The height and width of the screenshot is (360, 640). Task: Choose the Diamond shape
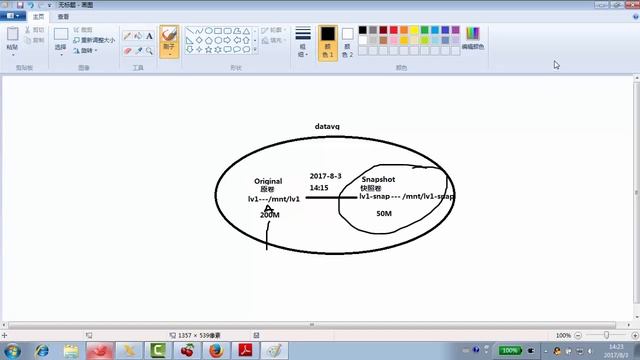pos(199,40)
